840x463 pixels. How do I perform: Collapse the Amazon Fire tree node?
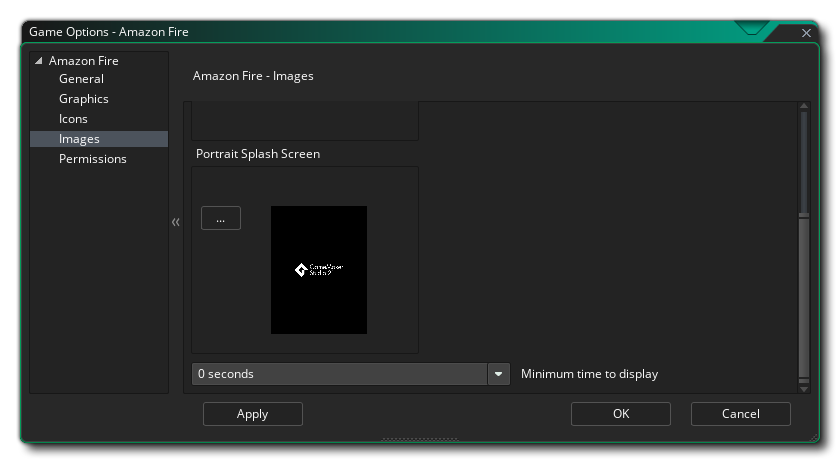tap(39, 61)
